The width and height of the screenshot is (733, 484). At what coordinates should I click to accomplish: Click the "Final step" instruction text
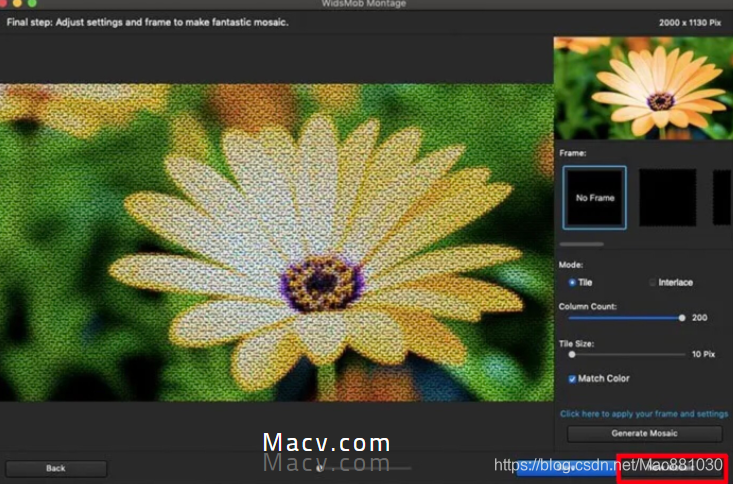148,22
